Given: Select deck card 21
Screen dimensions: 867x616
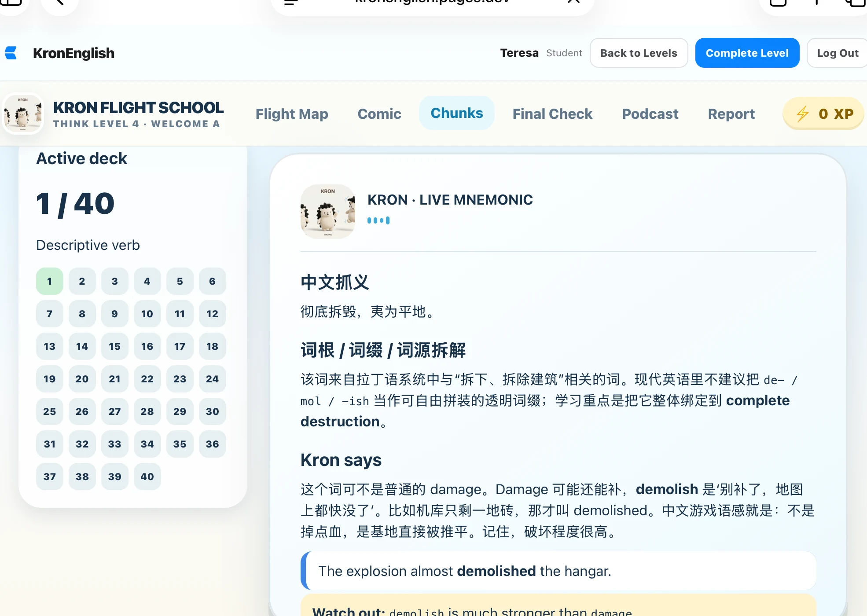Looking at the screenshot, I should tap(115, 379).
